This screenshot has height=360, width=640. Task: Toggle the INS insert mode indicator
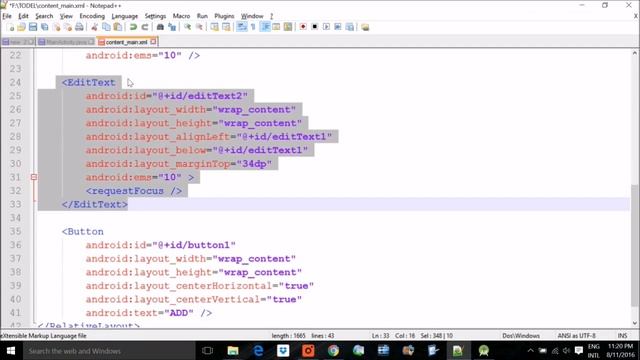pos(622,336)
